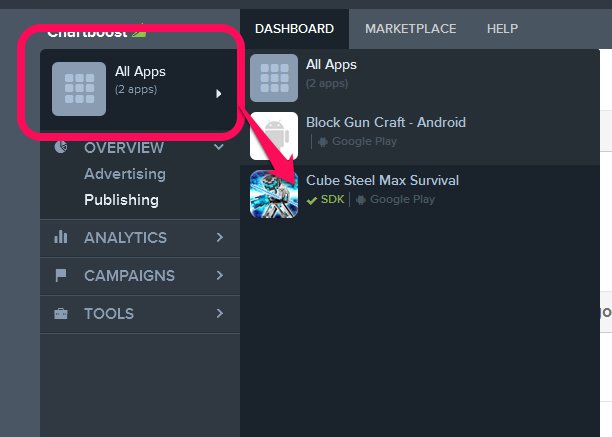The width and height of the screenshot is (612, 437).
Task: Open the CAMPAIGNS section
Action: coord(129,276)
